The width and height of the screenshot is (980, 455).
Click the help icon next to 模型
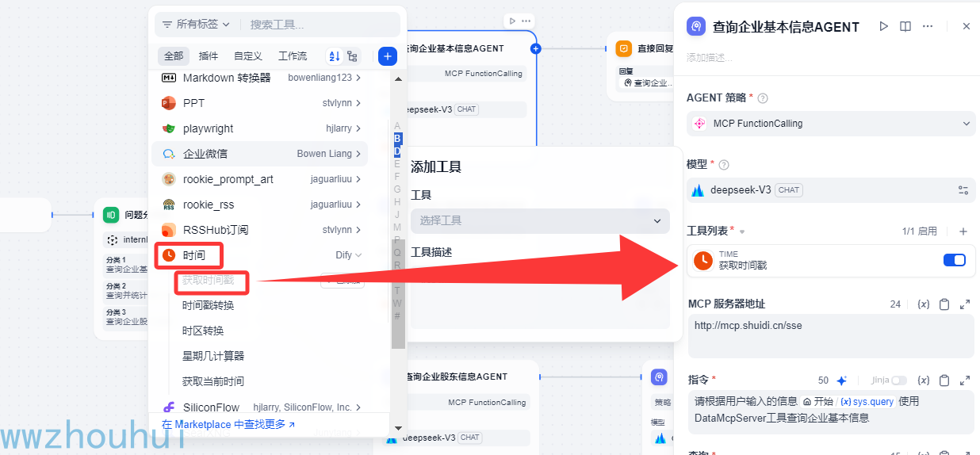coord(723,165)
